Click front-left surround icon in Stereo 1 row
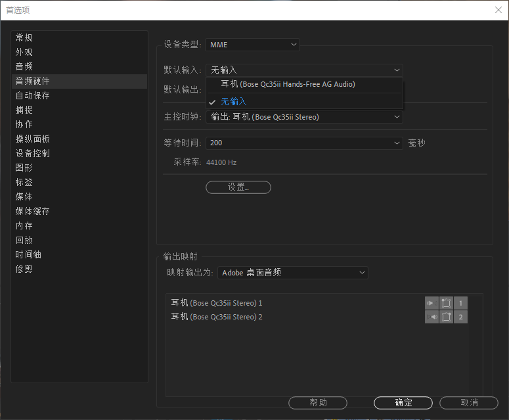 tap(447, 303)
